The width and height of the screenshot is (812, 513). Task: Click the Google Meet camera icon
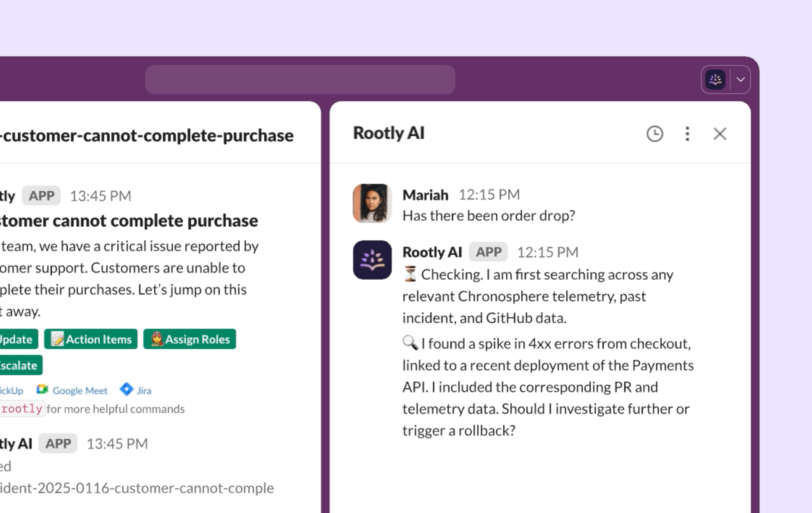point(43,389)
